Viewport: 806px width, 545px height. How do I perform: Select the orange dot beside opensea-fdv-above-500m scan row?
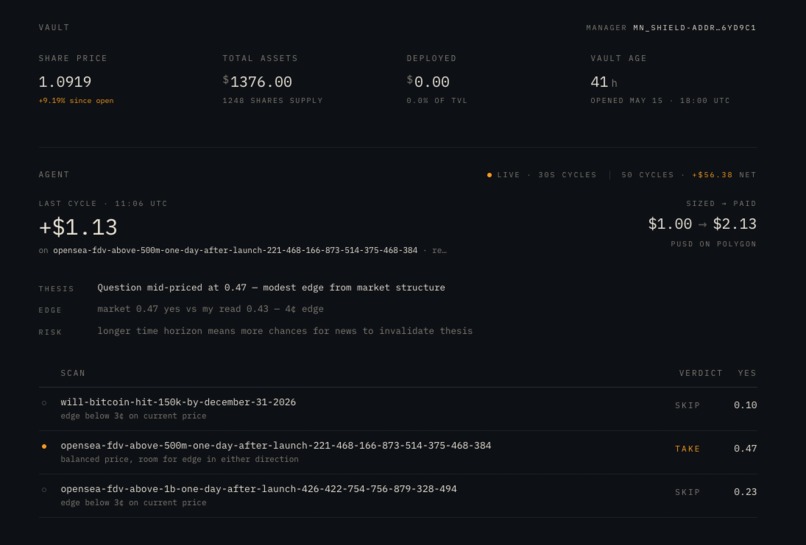tap(44, 446)
